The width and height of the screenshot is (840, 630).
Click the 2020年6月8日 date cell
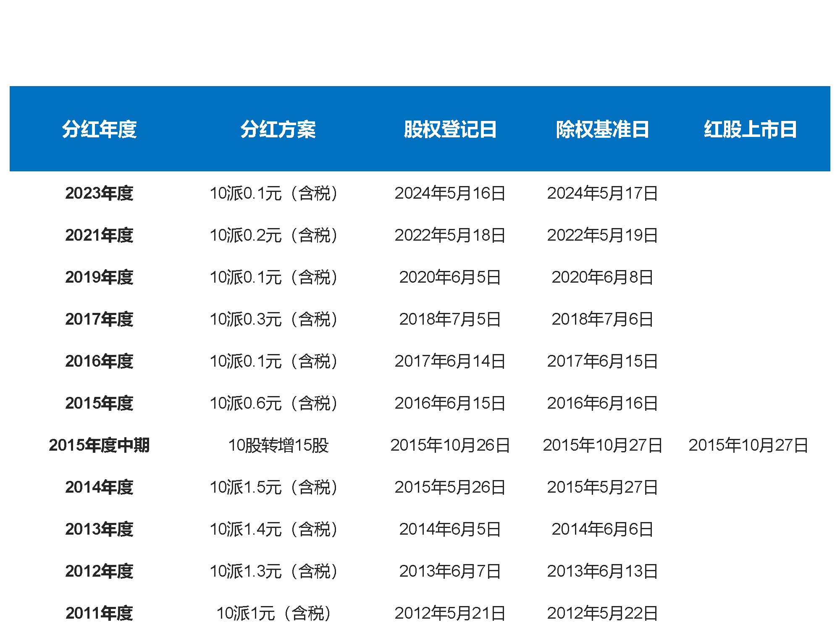[x=602, y=277]
